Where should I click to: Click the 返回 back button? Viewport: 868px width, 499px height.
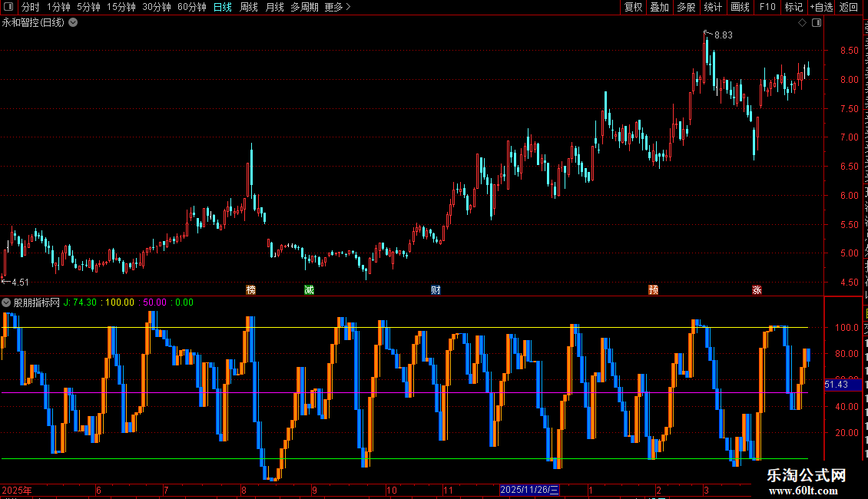click(848, 7)
